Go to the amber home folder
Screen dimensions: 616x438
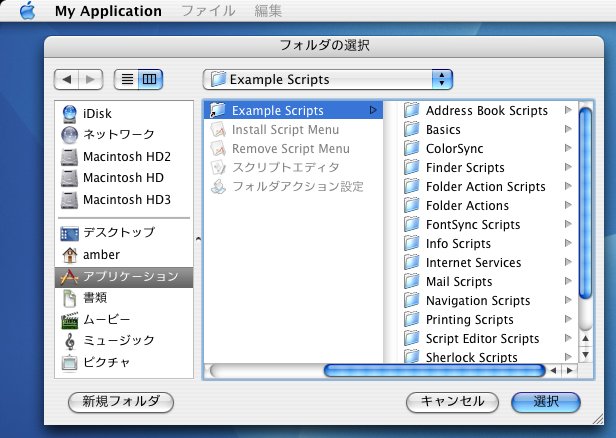(x=124, y=255)
